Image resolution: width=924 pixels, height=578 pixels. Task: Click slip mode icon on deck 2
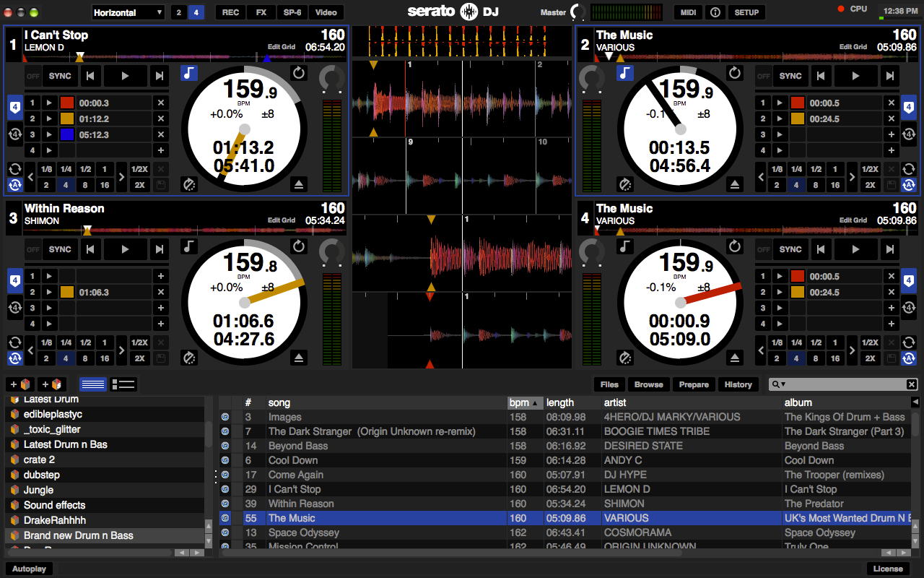click(x=625, y=185)
